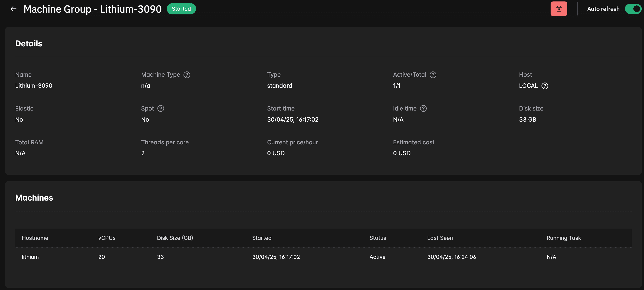Click the Started column header
644x290 pixels.
coord(262,238)
